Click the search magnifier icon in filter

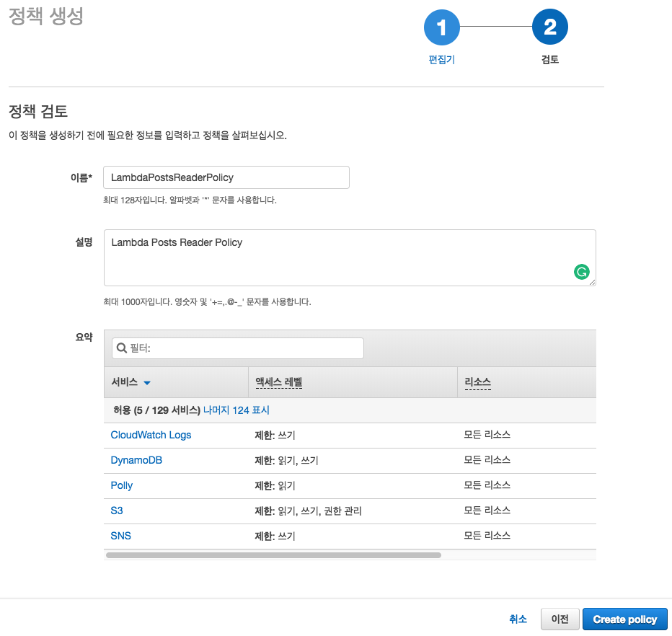(x=122, y=348)
